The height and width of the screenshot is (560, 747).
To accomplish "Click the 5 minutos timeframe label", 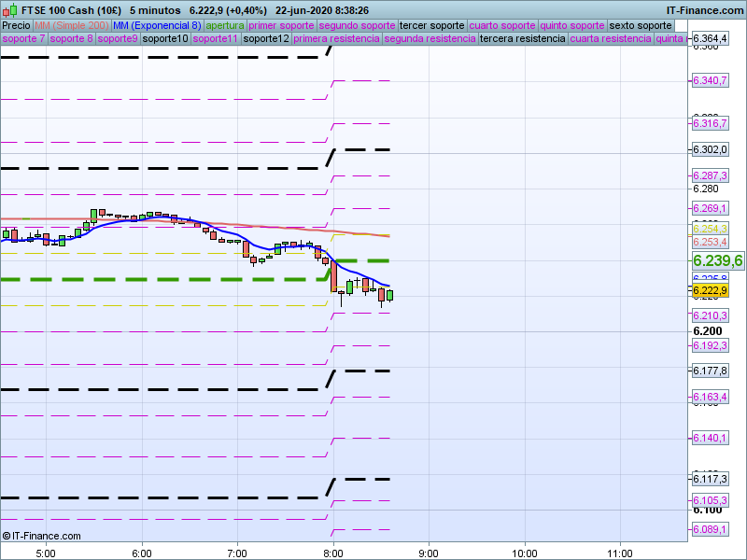I will tap(155, 10).
